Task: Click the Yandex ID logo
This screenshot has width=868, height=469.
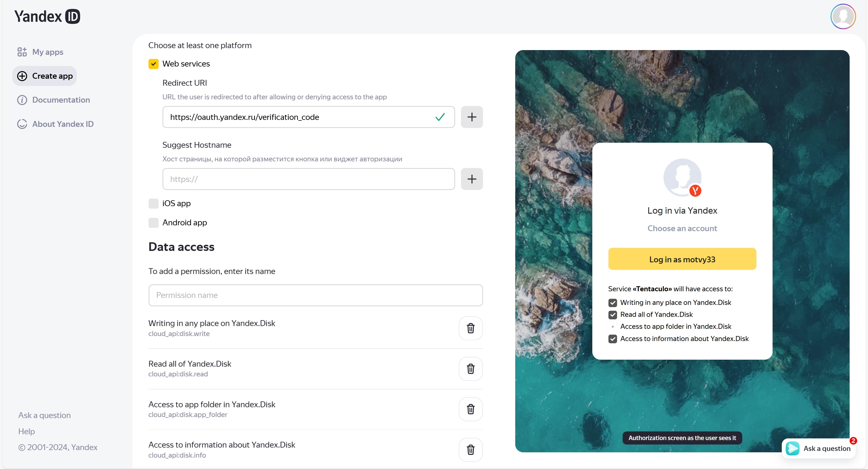Action: click(x=47, y=16)
